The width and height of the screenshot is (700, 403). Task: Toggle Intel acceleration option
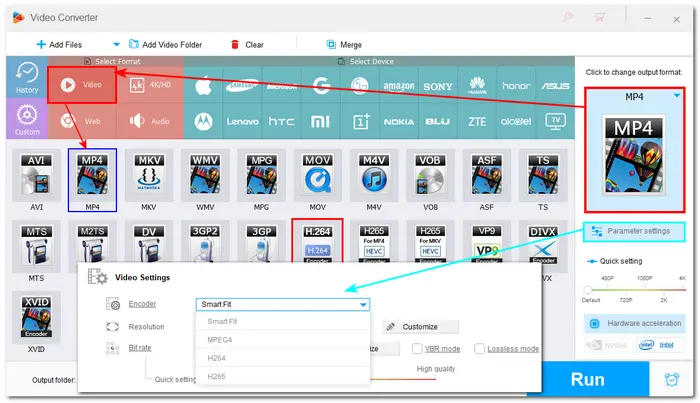pos(660,345)
